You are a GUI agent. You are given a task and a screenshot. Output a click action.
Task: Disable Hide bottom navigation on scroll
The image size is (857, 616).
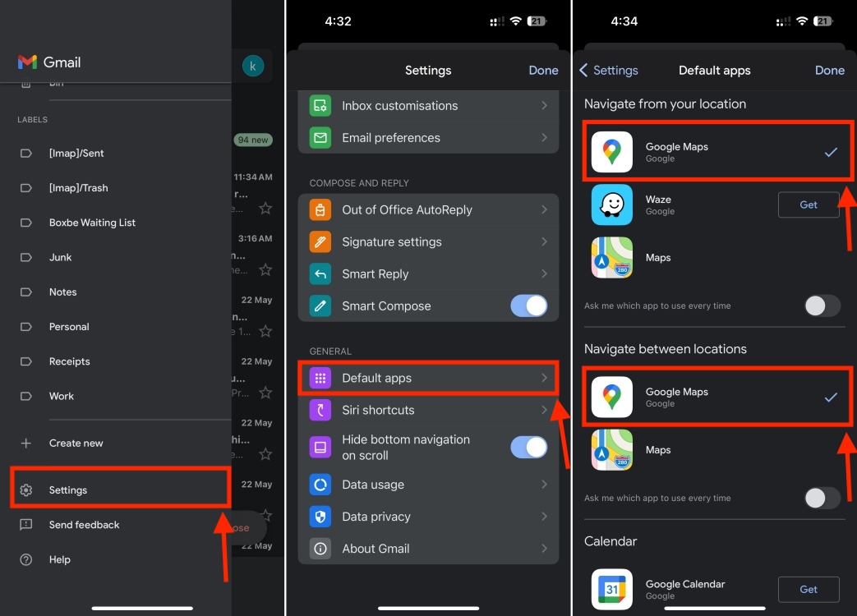pyautogui.click(x=528, y=447)
